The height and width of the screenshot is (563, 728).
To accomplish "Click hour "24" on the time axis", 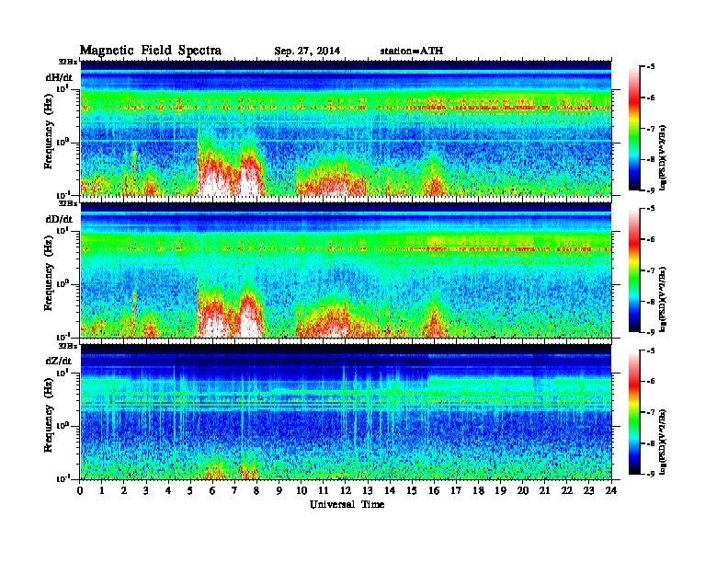I will (611, 491).
